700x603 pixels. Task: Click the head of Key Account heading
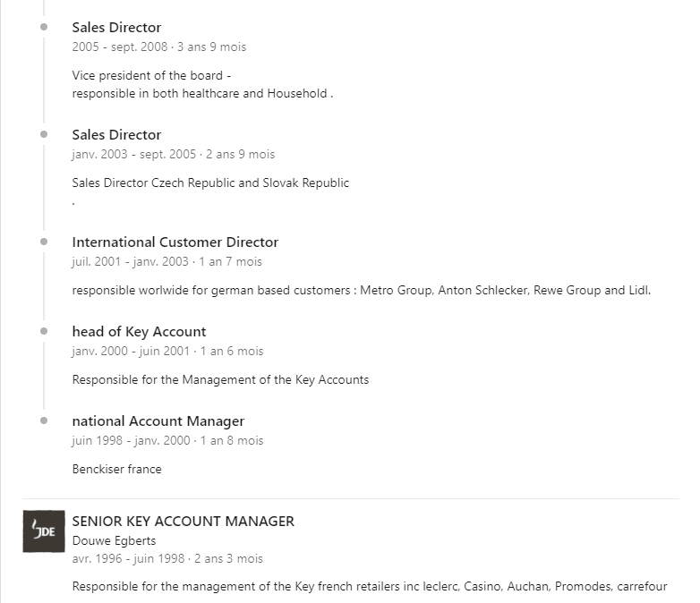[x=139, y=332]
